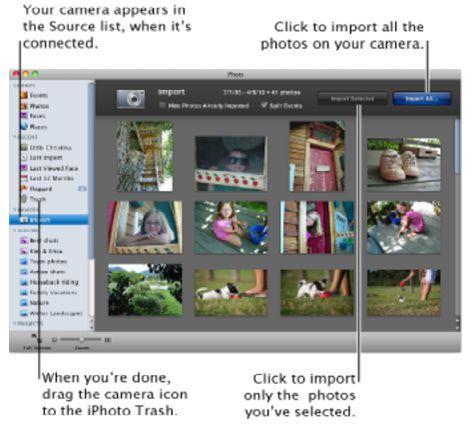Select the Trash item in the sidebar
This screenshot has width=474, height=425.
(x=33, y=199)
